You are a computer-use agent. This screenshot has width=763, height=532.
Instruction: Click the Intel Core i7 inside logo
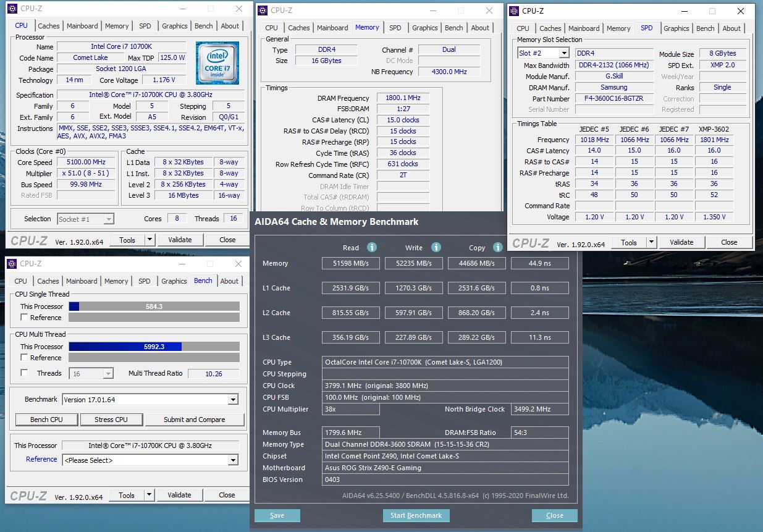click(x=217, y=63)
